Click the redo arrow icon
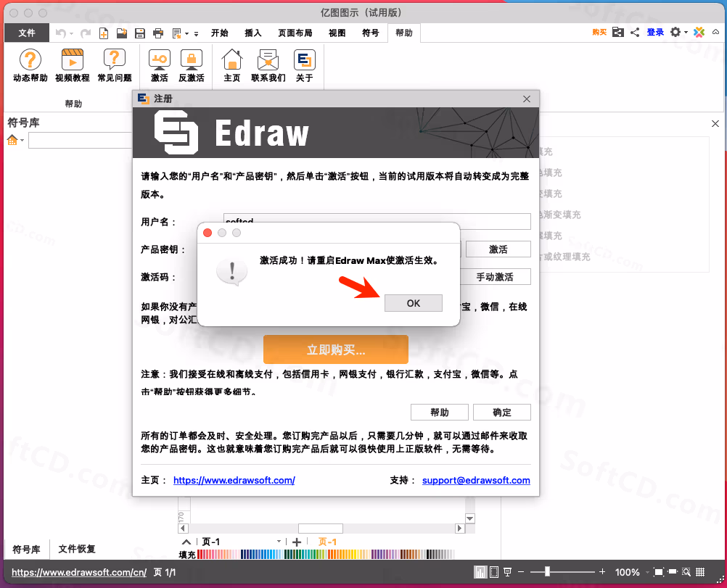The image size is (727, 588). (x=86, y=33)
